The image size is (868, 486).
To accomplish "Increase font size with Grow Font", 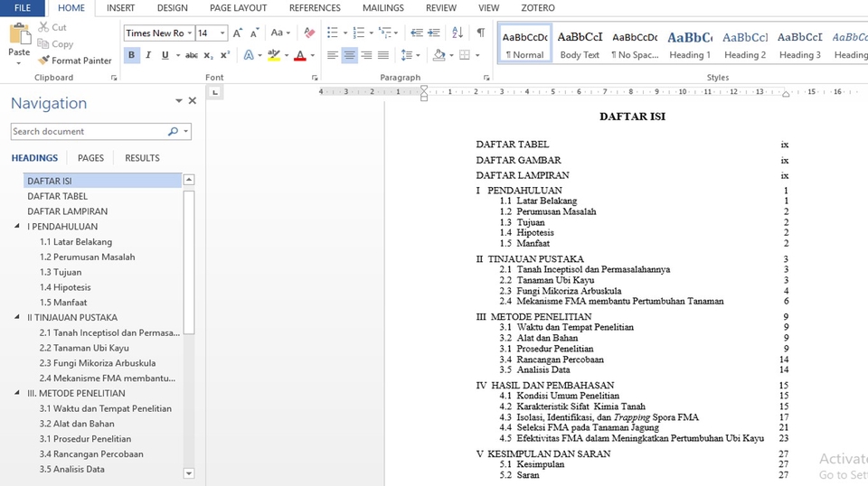I will pos(238,33).
